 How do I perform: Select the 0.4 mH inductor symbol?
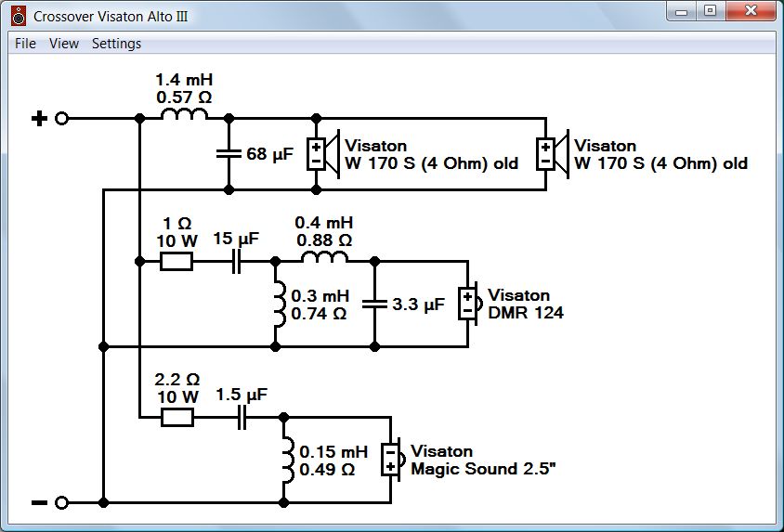[324, 257]
